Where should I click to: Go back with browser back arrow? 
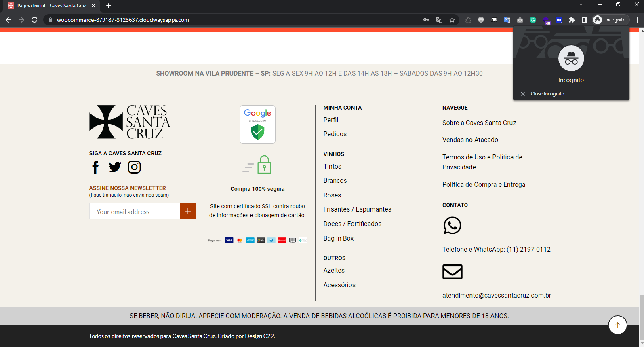tap(8, 20)
